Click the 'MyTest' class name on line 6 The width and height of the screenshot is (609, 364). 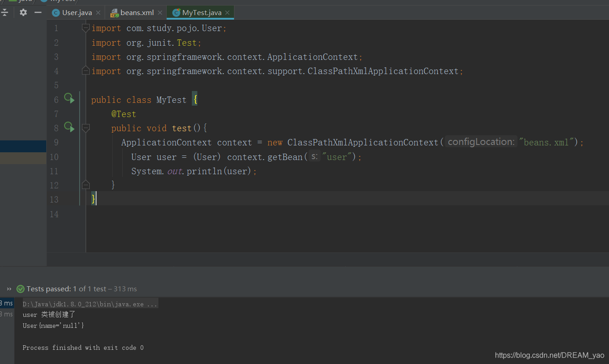(171, 100)
